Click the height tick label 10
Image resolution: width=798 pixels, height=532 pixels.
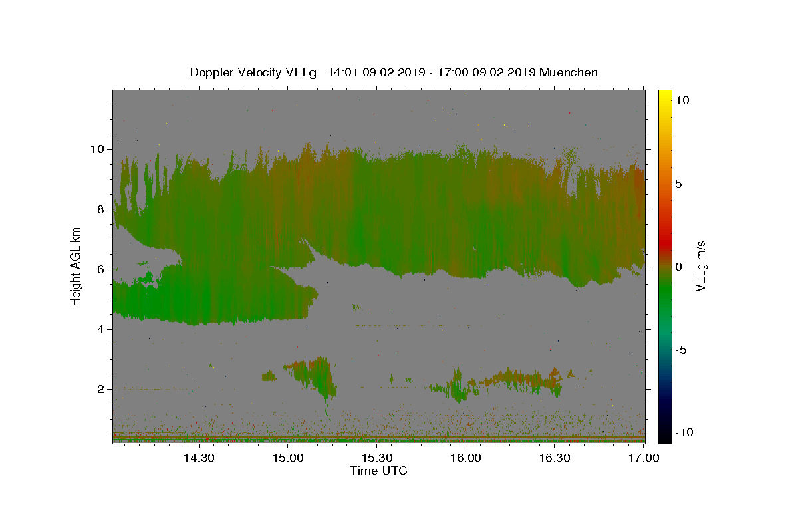[97, 149]
